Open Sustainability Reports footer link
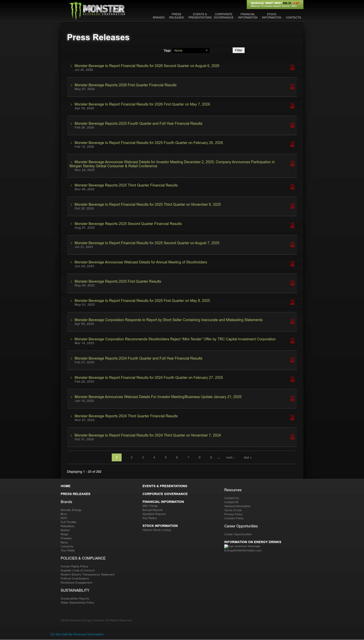364x640 pixels. pyautogui.click(x=75, y=598)
